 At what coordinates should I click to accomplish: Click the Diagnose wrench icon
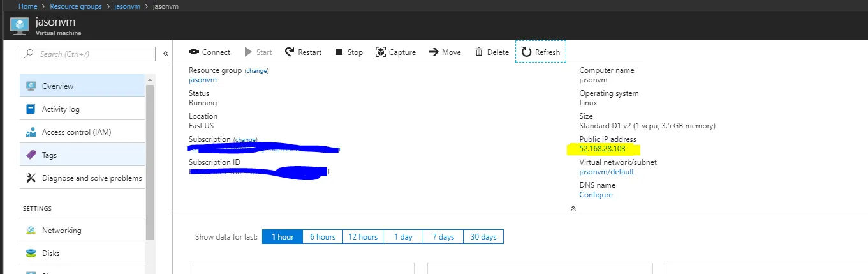[31, 178]
